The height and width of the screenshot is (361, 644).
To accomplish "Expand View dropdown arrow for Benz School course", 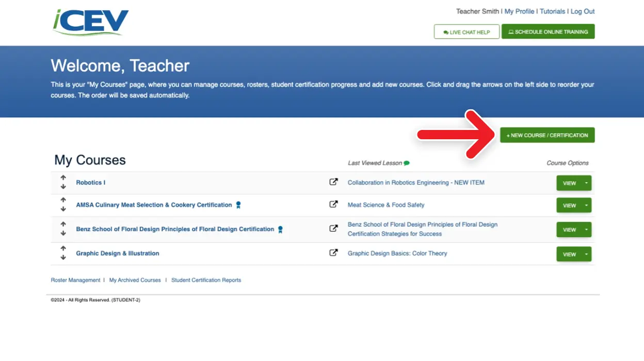I will [586, 229].
